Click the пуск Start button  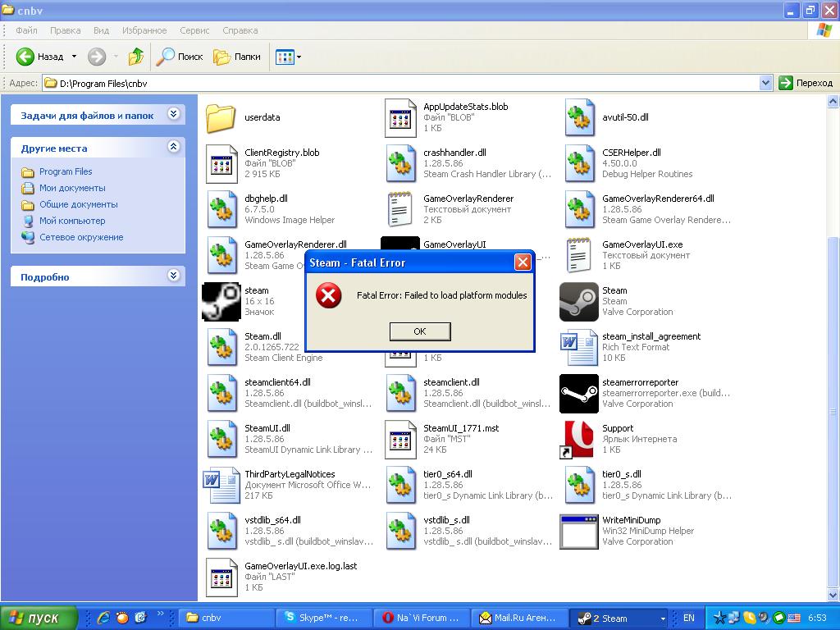point(39,619)
